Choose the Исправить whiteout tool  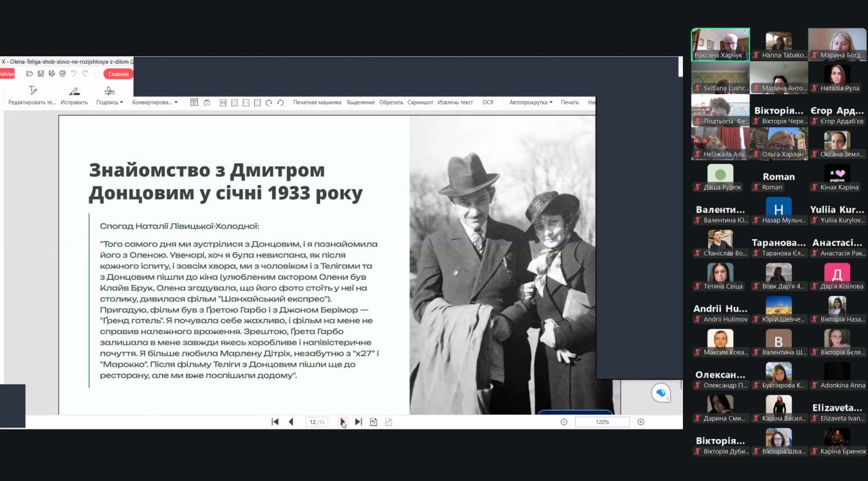click(x=74, y=96)
